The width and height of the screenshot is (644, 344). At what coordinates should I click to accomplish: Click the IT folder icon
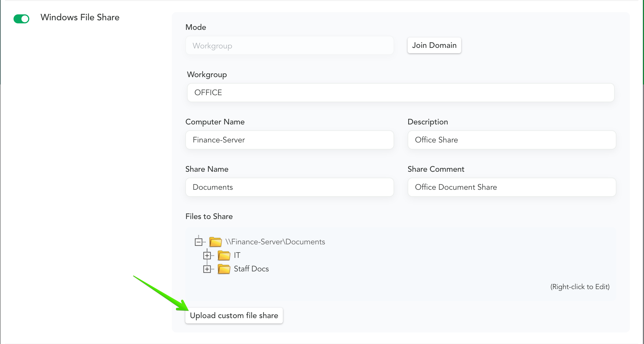pos(224,255)
